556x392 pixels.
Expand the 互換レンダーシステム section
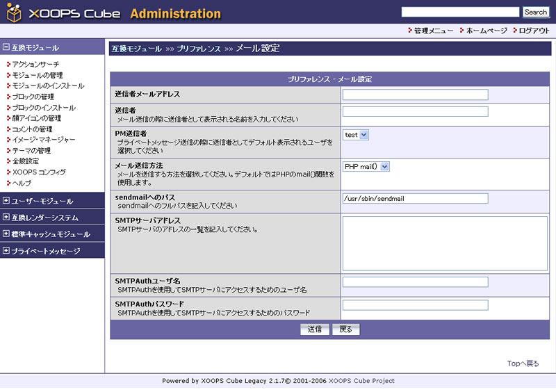(6, 217)
